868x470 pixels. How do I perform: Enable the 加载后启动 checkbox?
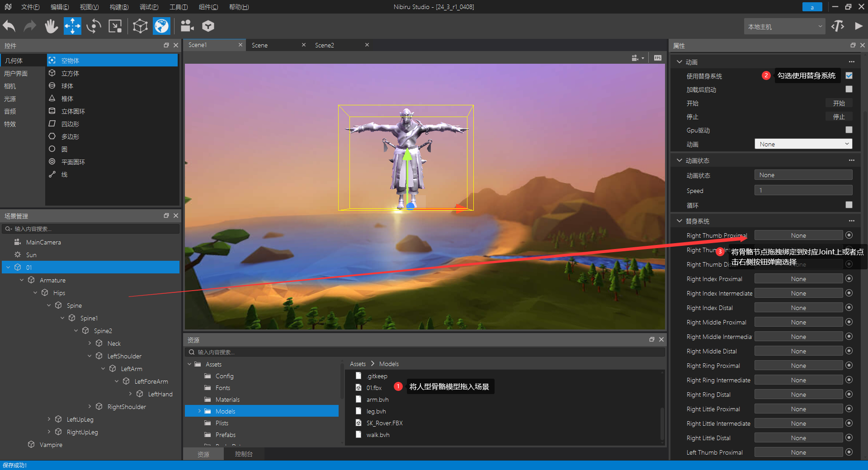pos(849,89)
